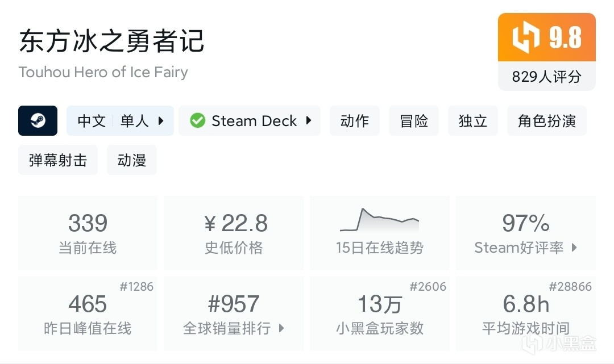This screenshot has width=614, height=364.
Task: Open the 史低价格 ¥22.8 card
Action: click(234, 233)
